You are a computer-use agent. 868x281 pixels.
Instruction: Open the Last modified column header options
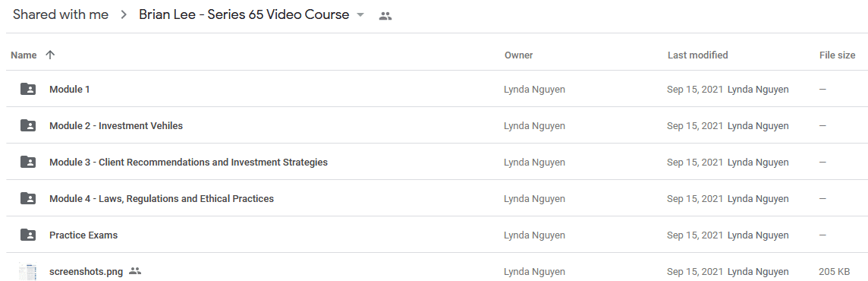tap(697, 55)
